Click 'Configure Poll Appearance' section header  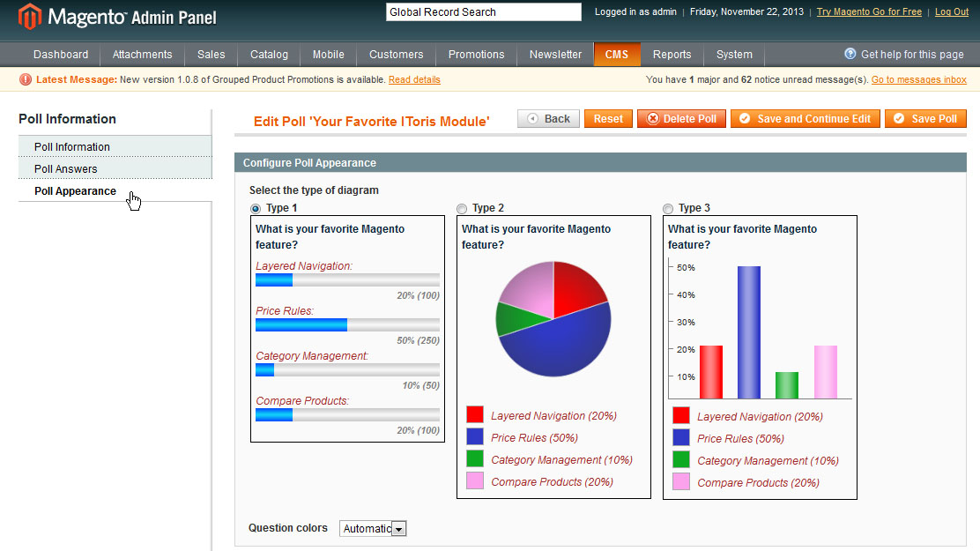point(600,162)
